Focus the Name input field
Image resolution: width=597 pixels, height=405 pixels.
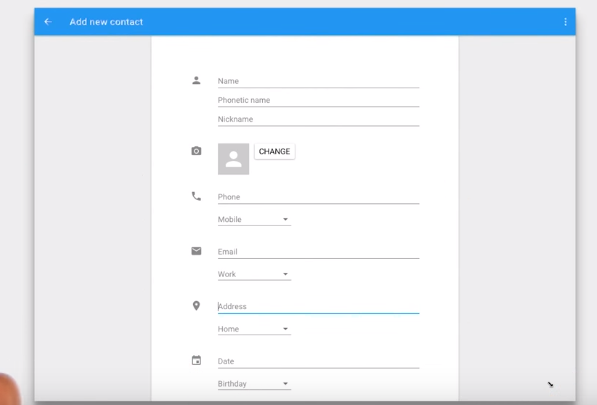(x=318, y=81)
